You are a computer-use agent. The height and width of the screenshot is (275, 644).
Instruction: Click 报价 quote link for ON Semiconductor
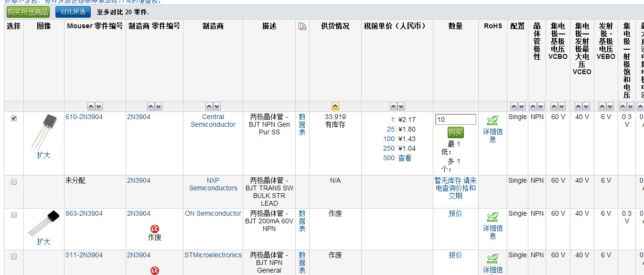click(455, 214)
